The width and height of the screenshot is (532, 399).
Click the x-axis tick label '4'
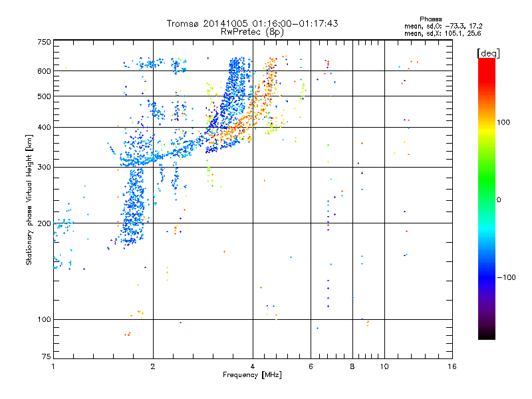pos(253,366)
